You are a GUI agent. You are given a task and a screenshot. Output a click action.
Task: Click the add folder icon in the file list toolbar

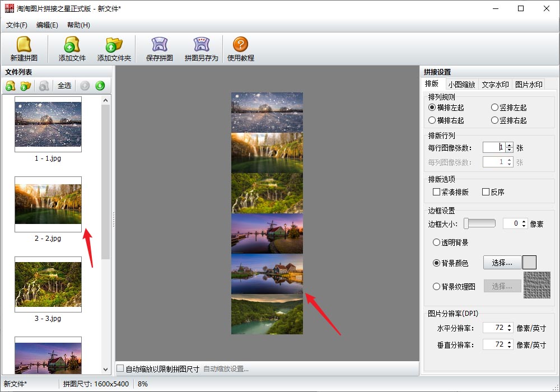(26, 86)
